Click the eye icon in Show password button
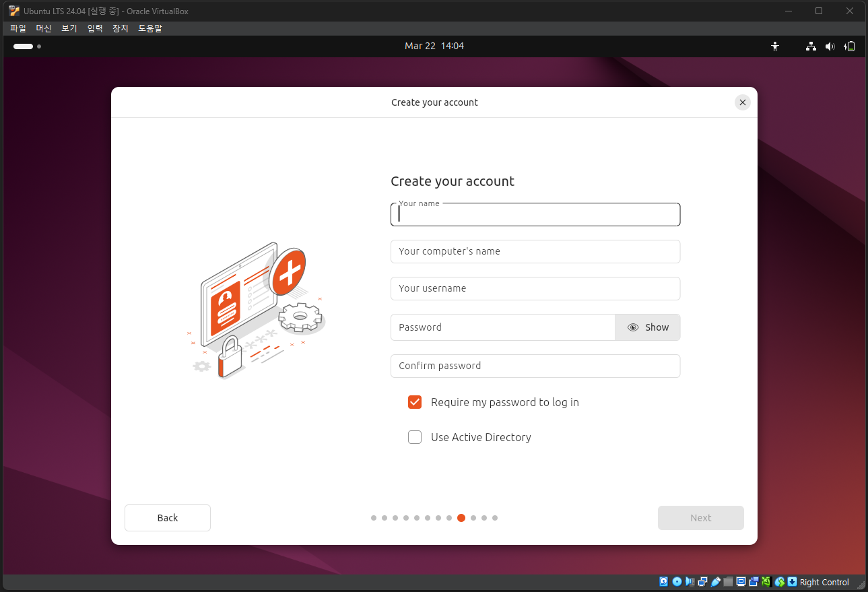Viewport: 868px width, 592px height. (633, 327)
